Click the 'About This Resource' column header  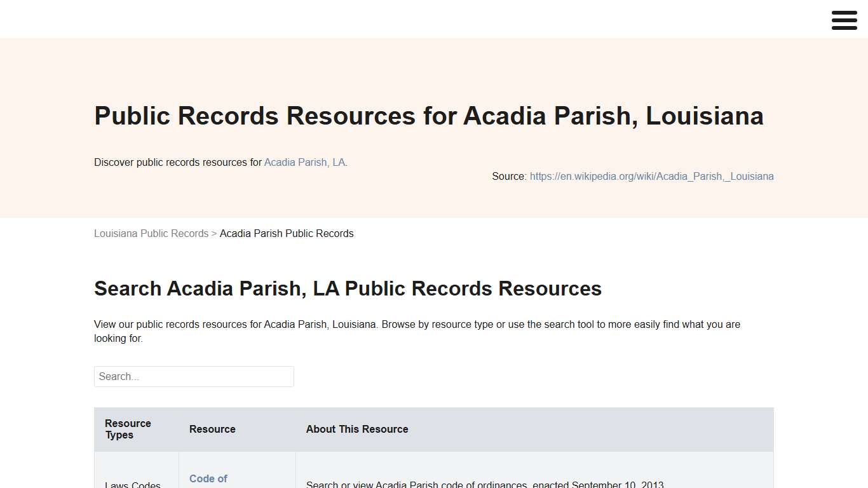(x=356, y=429)
